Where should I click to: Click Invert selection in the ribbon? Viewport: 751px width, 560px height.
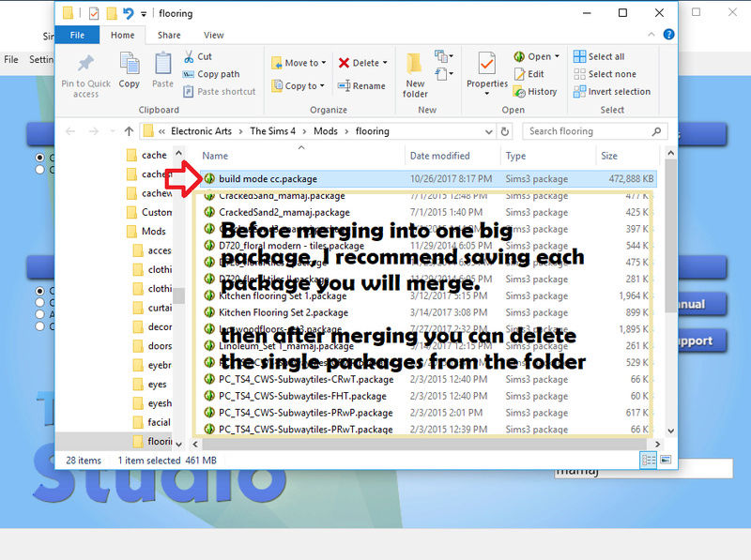pyautogui.click(x=612, y=91)
